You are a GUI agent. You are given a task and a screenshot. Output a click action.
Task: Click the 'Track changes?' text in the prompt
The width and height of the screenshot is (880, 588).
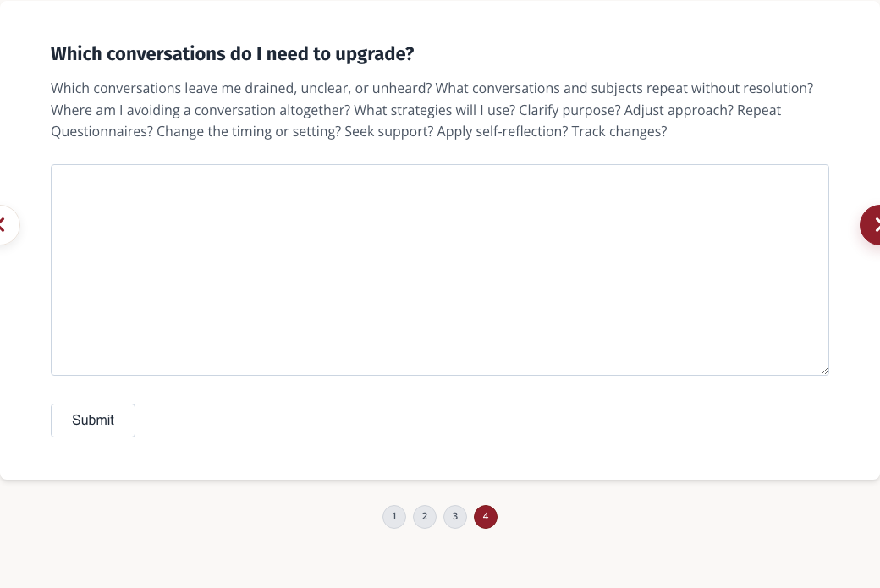point(619,132)
